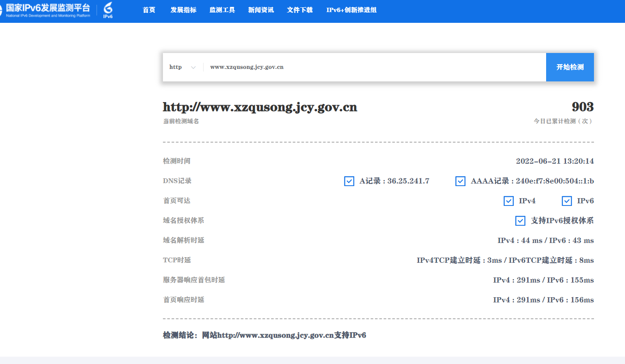This screenshot has width=625, height=364.
Task: Toggle the IPv4 首页可达 checkbox
Action: [x=509, y=201]
